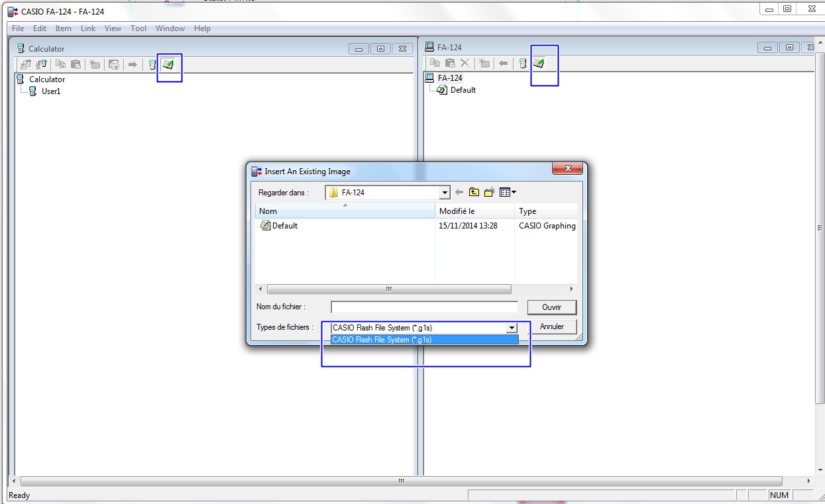Click the dialog's horizontal scrollbar thumb
Screen dimensions: 825x504
coord(389,289)
